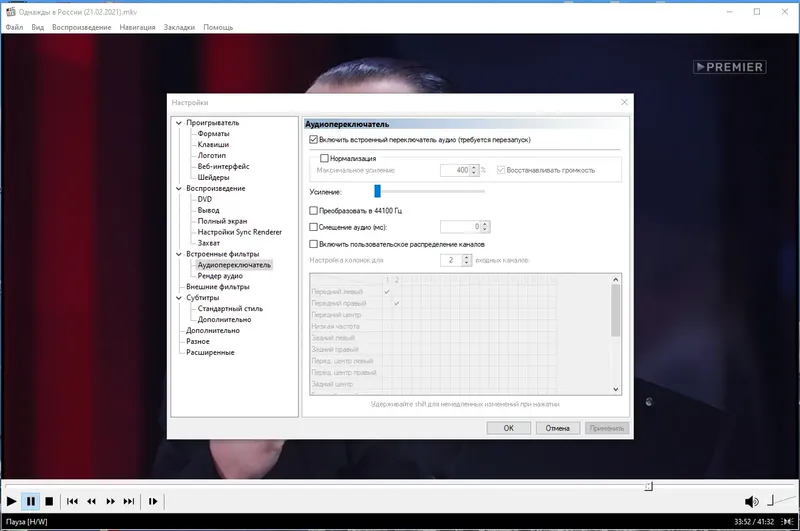The image size is (800, 531).
Task: Close the Настройки dialog with the X
Action: point(624,102)
